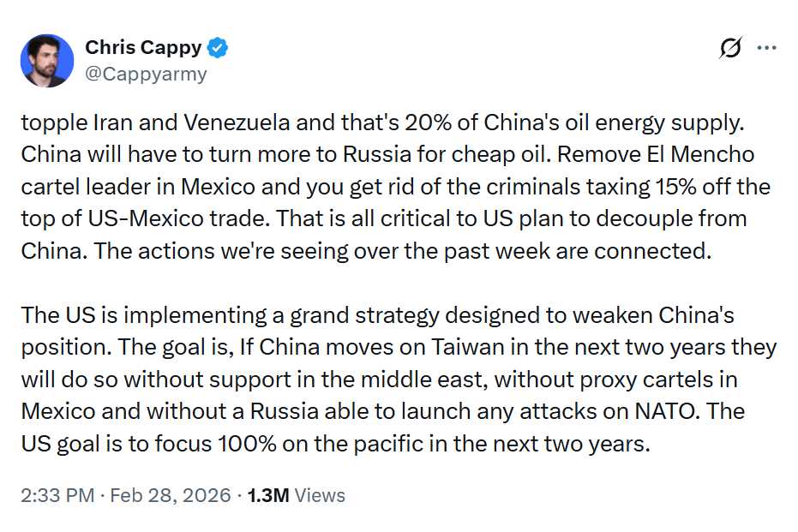View the 1.3M Views count

coord(296,495)
